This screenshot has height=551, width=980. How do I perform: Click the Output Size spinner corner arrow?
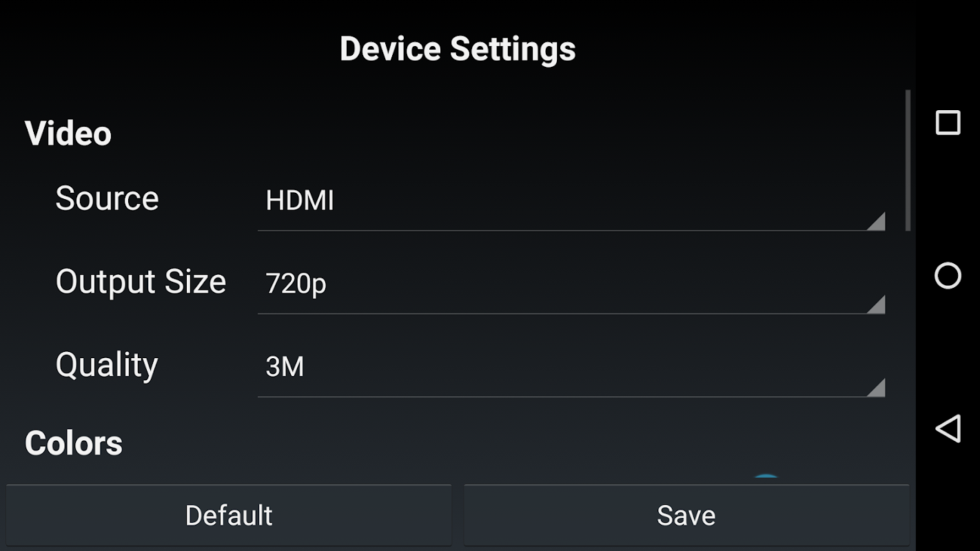pos(875,304)
